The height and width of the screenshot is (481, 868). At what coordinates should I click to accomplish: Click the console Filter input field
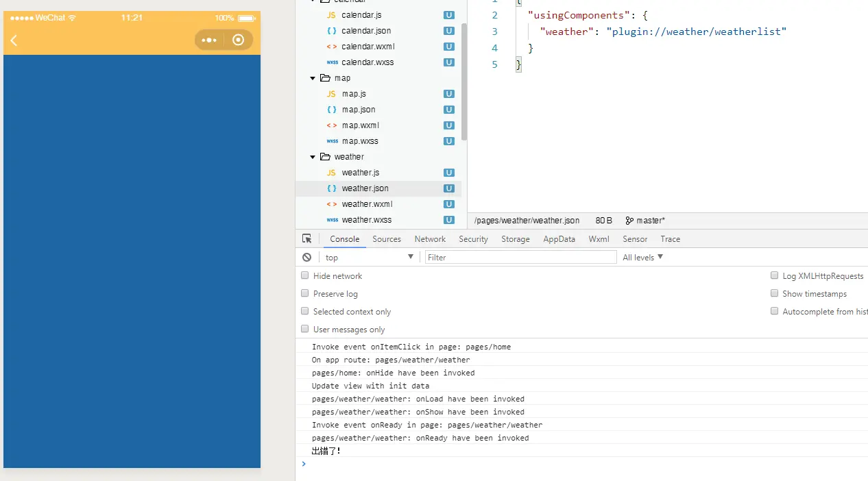tap(521, 257)
